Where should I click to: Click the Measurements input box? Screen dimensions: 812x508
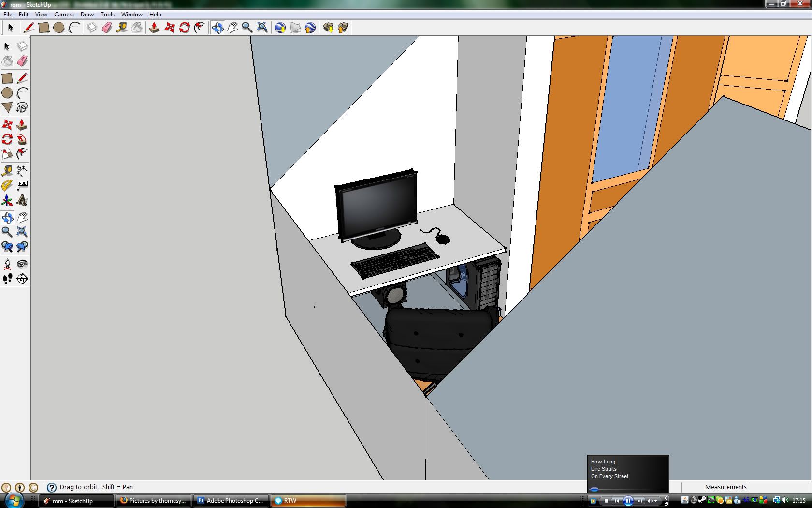[780, 487]
